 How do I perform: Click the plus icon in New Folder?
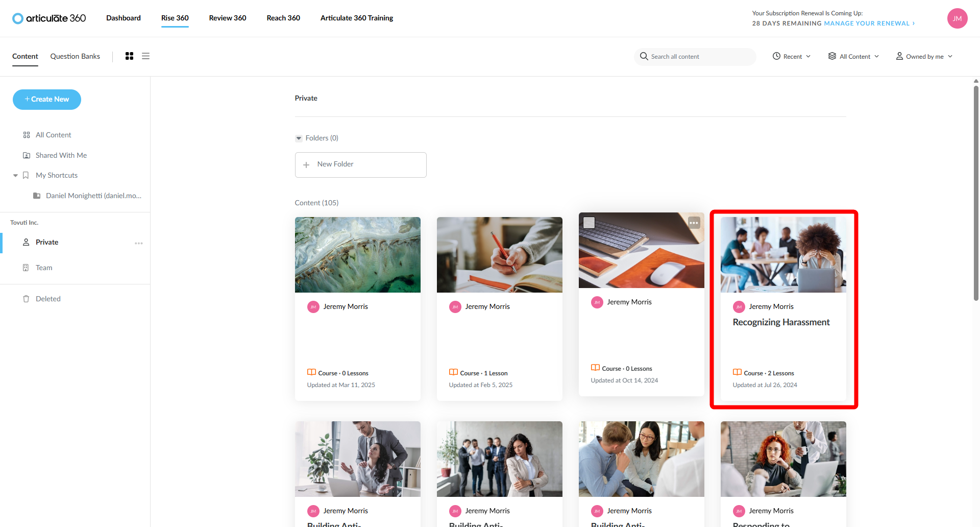(306, 165)
